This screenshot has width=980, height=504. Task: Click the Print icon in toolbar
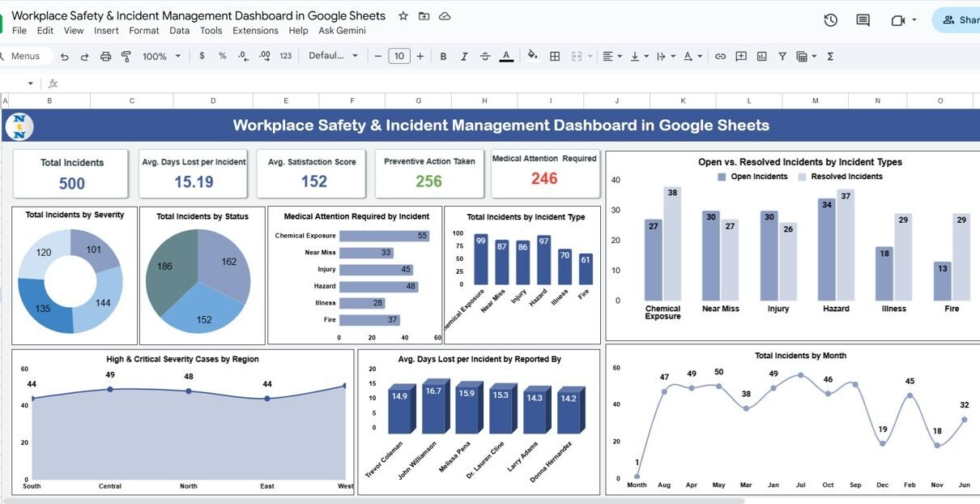click(x=105, y=56)
